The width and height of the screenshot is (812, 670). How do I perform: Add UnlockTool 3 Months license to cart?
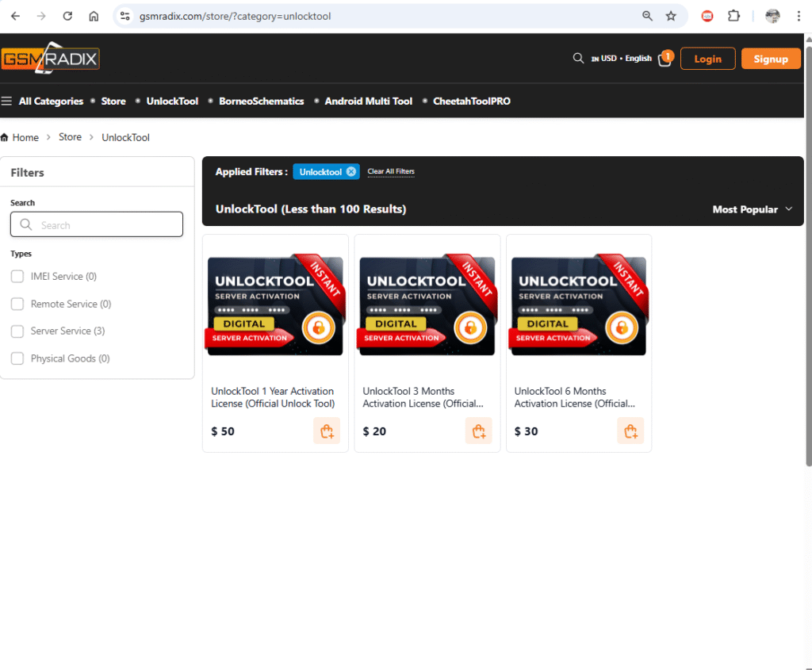point(478,431)
